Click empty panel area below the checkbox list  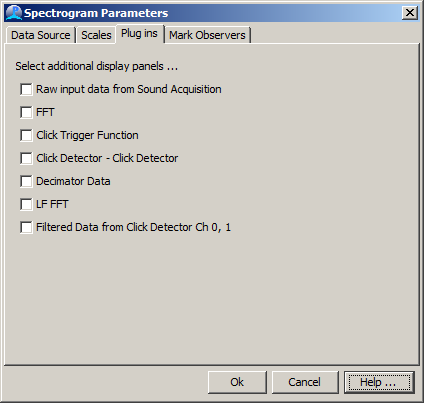[212, 297]
